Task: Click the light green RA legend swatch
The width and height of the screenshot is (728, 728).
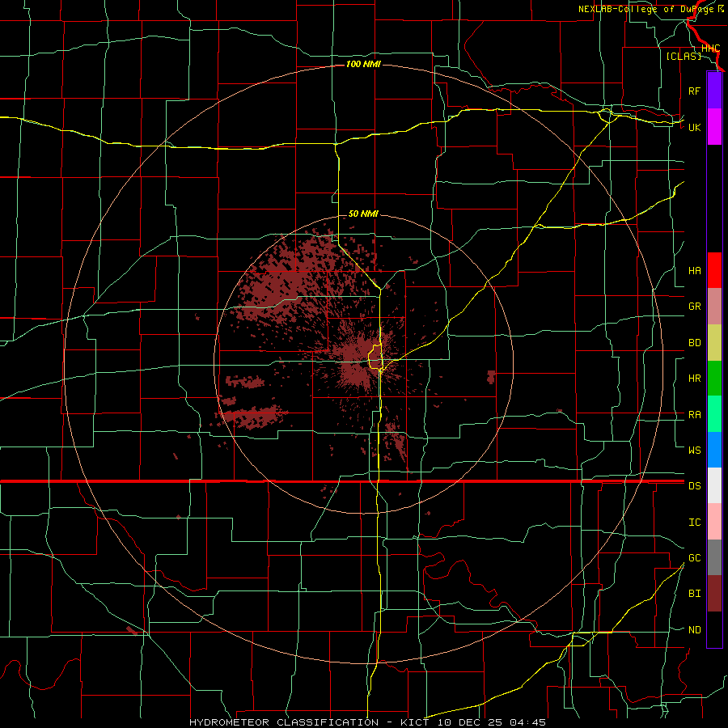Action: click(714, 414)
